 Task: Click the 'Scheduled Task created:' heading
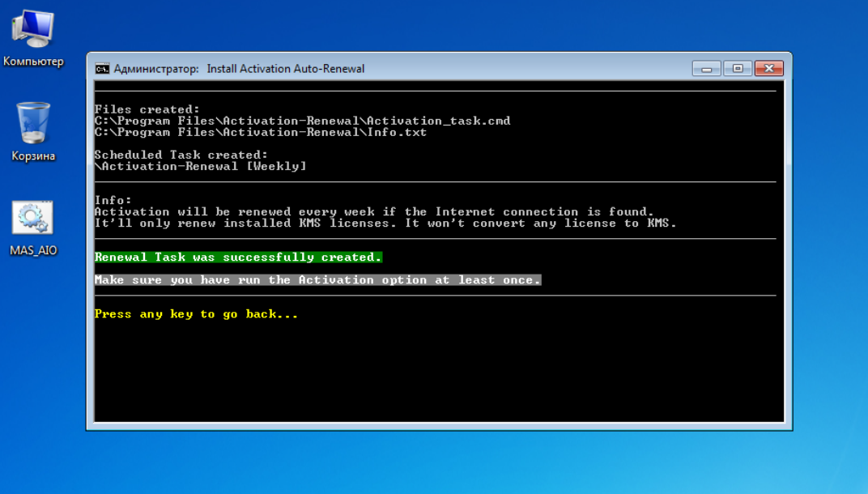(181, 155)
